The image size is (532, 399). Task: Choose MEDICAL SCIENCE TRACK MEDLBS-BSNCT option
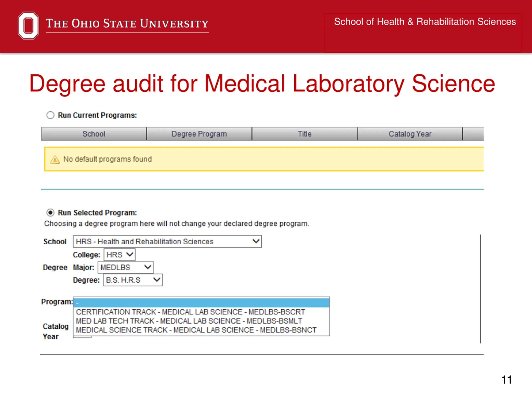coord(201,330)
